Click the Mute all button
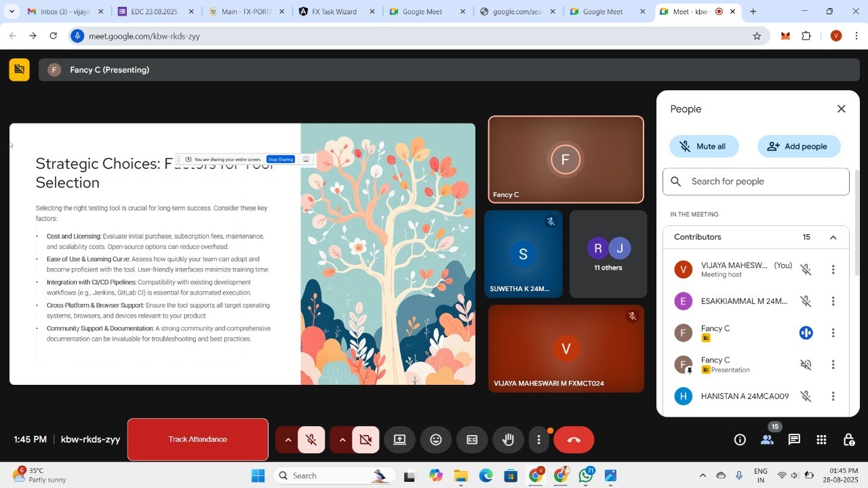This screenshot has width=868, height=488. pos(703,147)
